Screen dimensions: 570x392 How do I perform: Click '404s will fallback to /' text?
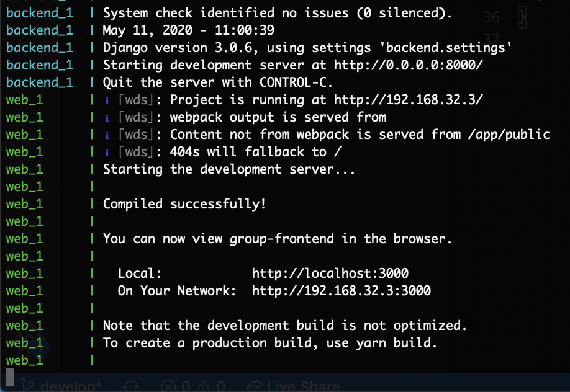(x=256, y=152)
